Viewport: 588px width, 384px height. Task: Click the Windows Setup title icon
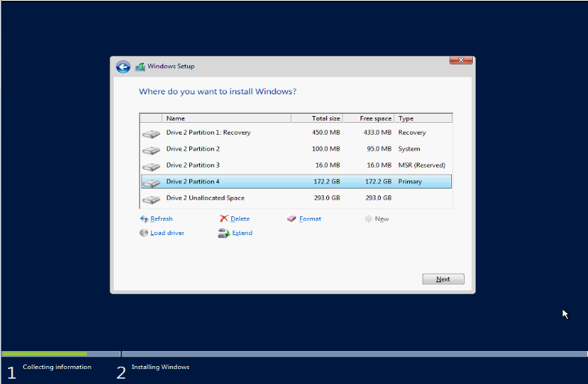[x=140, y=67]
